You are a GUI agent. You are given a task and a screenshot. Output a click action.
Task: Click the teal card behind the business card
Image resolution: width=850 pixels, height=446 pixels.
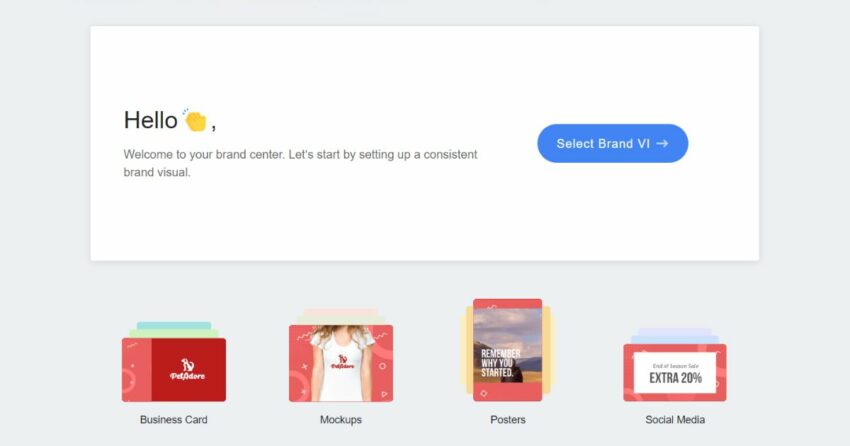click(174, 325)
